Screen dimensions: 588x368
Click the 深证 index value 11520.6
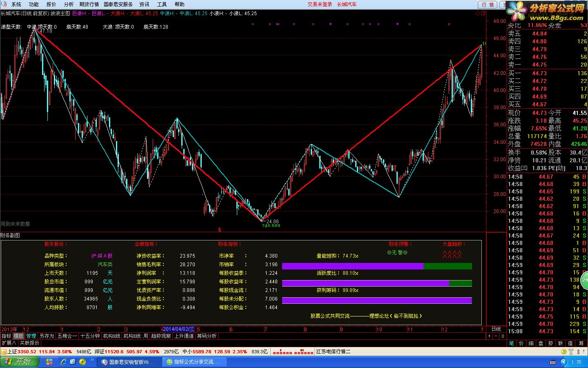(114, 352)
